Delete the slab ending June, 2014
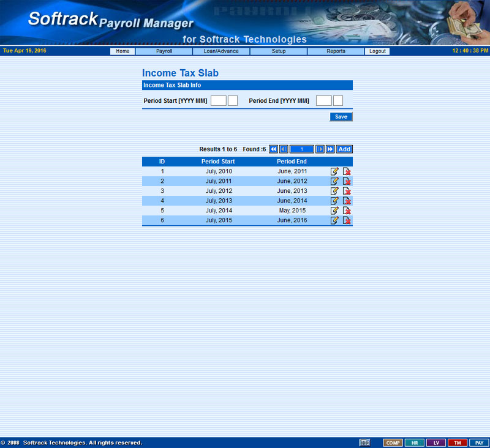This screenshot has width=490, height=448. point(347,201)
